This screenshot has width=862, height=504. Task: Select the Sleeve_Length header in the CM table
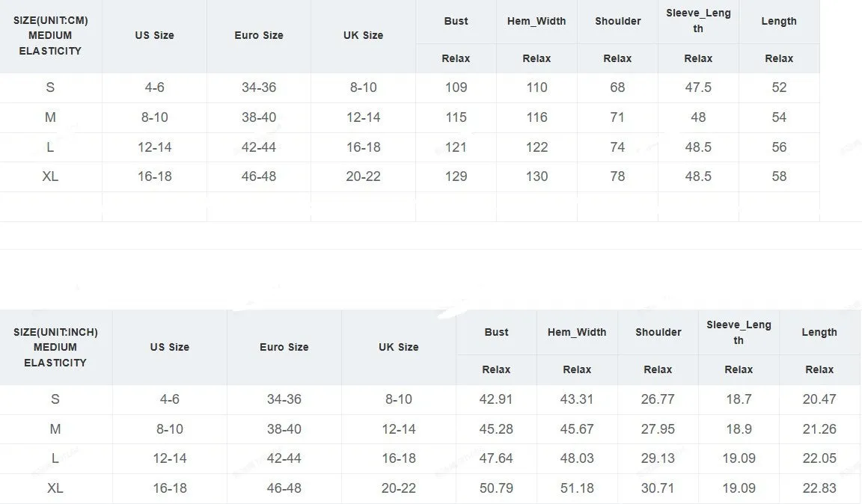pyautogui.click(x=698, y=21)
